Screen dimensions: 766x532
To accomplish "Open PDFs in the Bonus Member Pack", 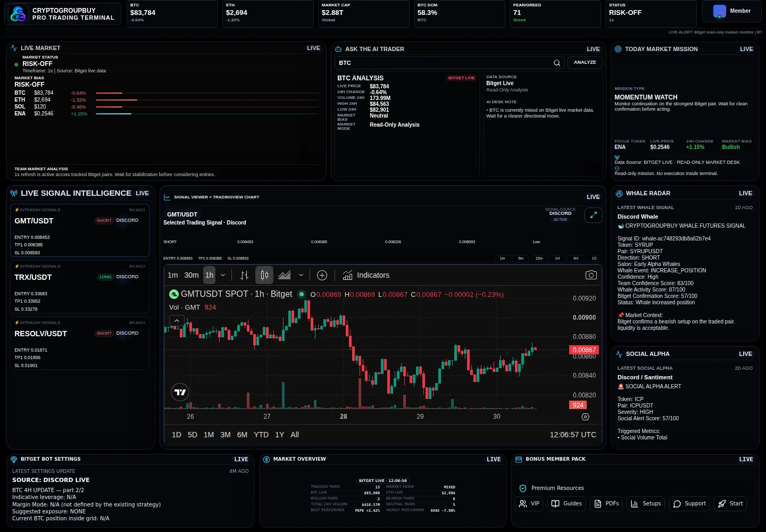I will pyautogui.click(x=606, y=503).
